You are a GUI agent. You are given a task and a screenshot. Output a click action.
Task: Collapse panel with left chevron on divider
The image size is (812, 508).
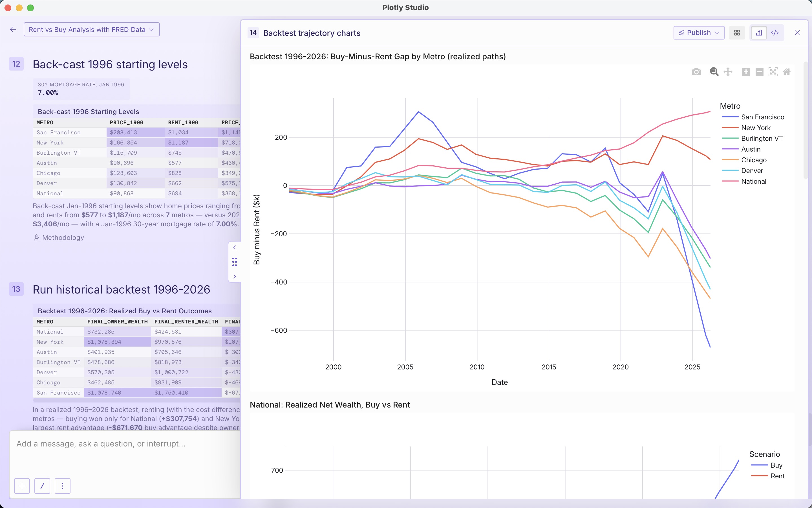(235, 247)
